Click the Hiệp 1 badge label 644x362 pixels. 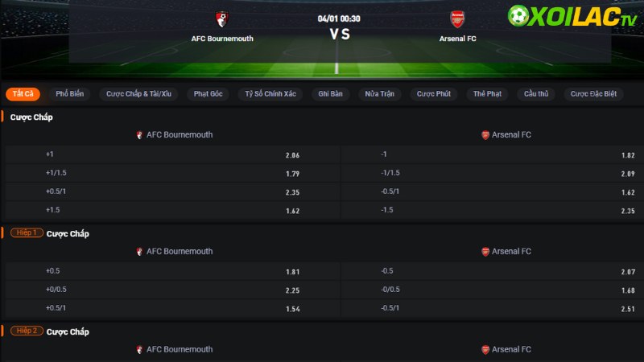tap(27, 232)
